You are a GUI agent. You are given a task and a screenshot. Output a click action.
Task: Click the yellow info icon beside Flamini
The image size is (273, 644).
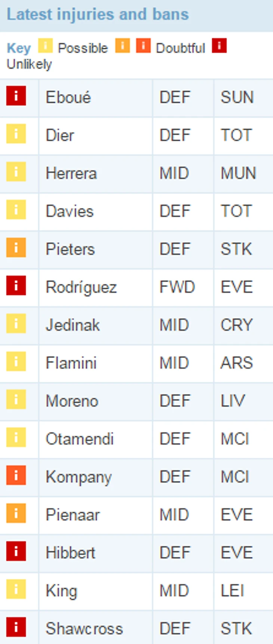click(x=16, y=362)
